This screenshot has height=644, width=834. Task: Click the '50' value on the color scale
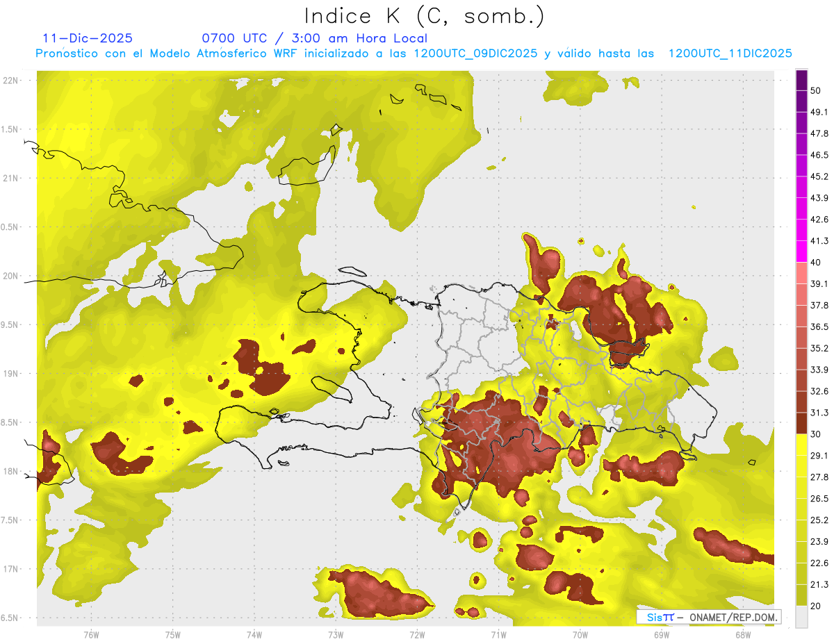coord(816,91)
